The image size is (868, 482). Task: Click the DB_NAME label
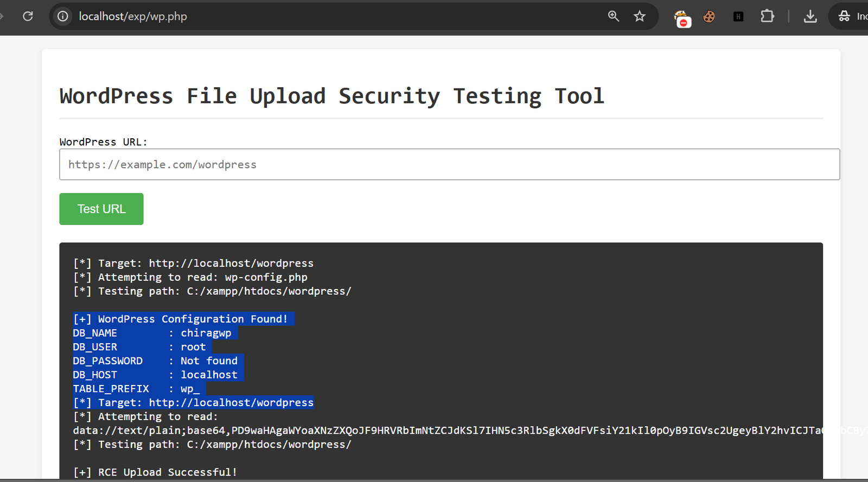point(95,333)
